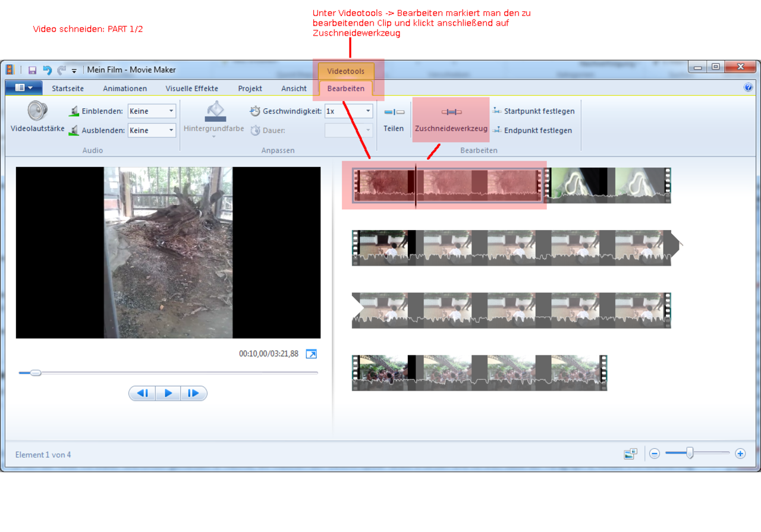Step to the next frame
Image resolution: width=761 pixels, height=532 pixels.
click(x=194, y=393)
